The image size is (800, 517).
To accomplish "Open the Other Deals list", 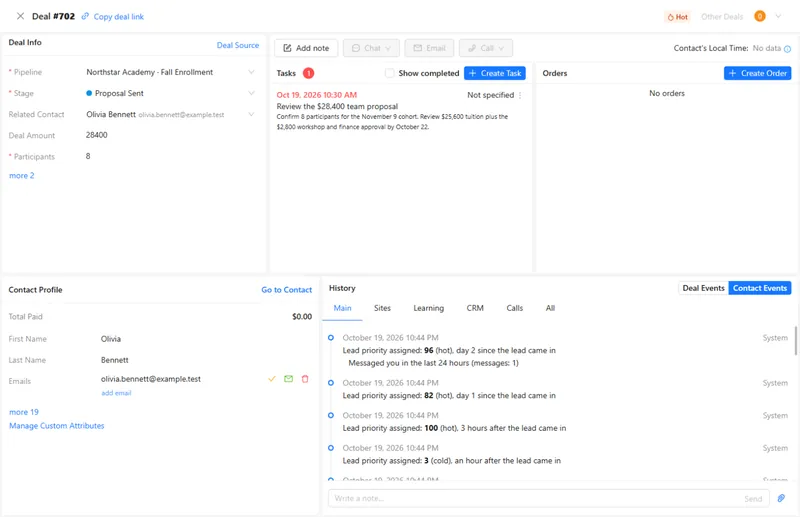I will [x=722, y=17].
